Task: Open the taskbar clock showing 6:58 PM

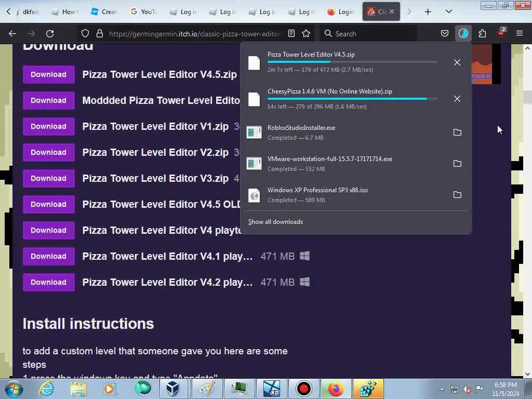Action: coord(505,389)
